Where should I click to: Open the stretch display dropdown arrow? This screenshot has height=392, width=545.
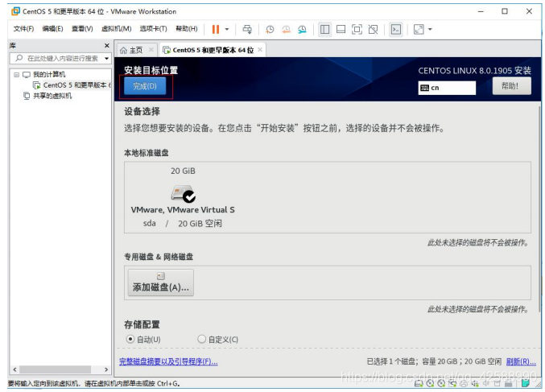(431, 29)
